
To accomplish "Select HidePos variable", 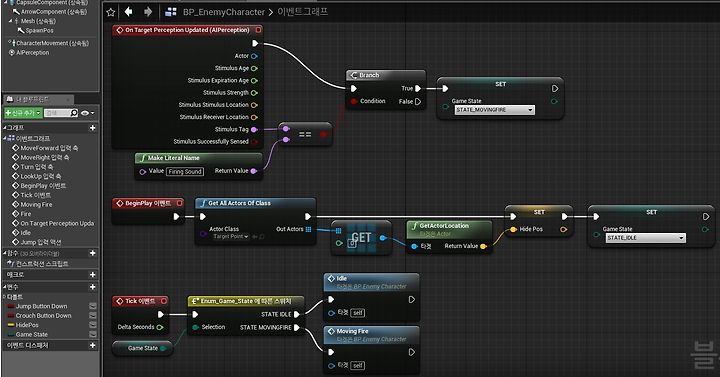I will (x=27, y=325).
